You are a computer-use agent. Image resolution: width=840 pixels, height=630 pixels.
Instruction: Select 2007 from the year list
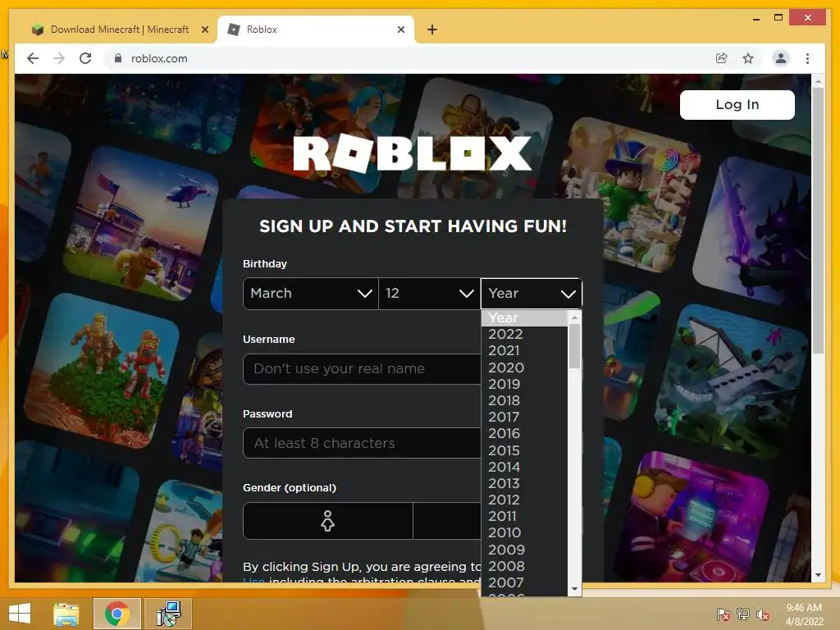click(524, 582)
